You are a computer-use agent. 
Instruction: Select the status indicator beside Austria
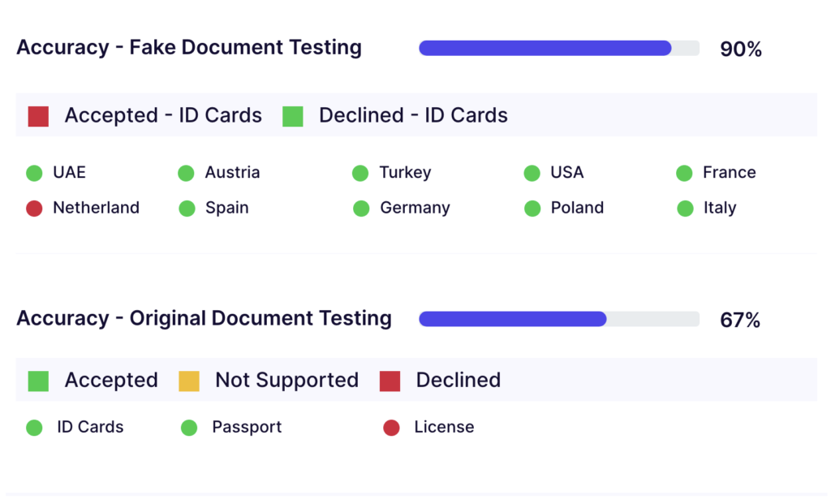188,173
